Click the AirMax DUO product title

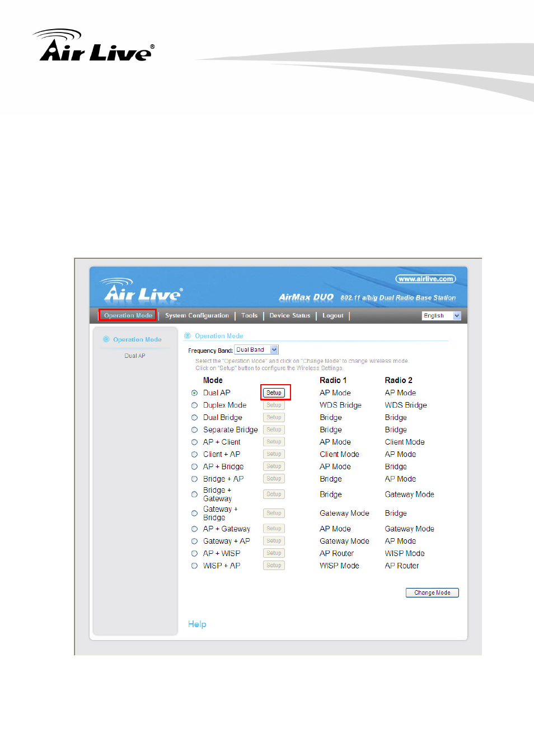click(x=306, y=297)
